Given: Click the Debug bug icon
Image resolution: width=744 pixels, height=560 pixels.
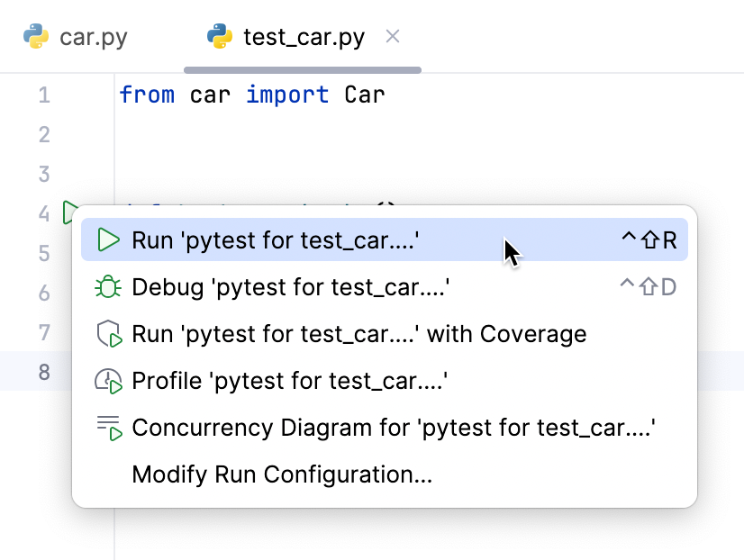Looking at the screenshot, I should (108, 286).
